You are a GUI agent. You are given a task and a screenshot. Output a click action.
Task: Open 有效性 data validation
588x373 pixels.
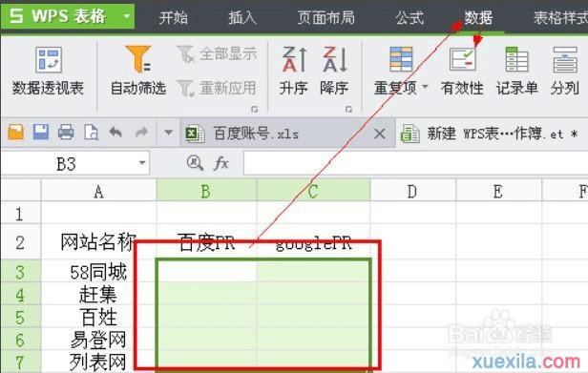point(462,72)
